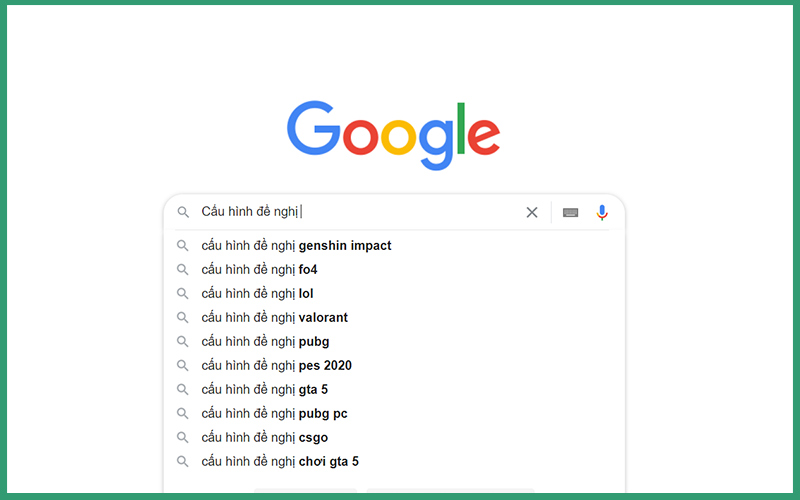Click the search icon beside the valorant suggestion

coord(183,318)
